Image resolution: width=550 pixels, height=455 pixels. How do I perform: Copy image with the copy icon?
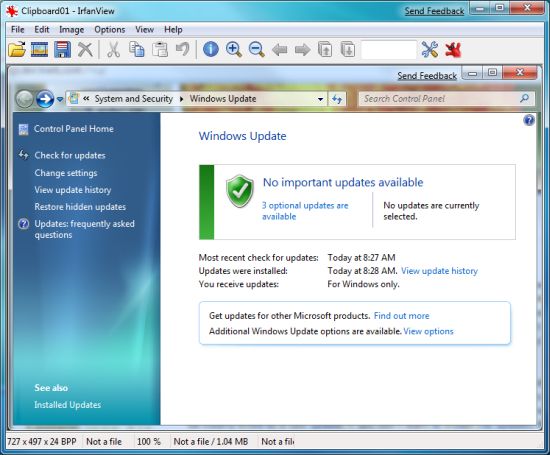[136, 49]
